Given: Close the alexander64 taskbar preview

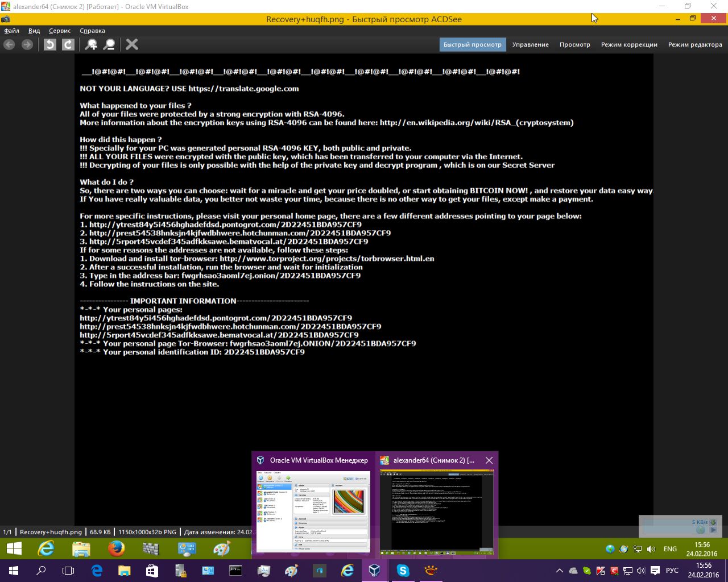Looking at the screenshot, I should [489, 460].
